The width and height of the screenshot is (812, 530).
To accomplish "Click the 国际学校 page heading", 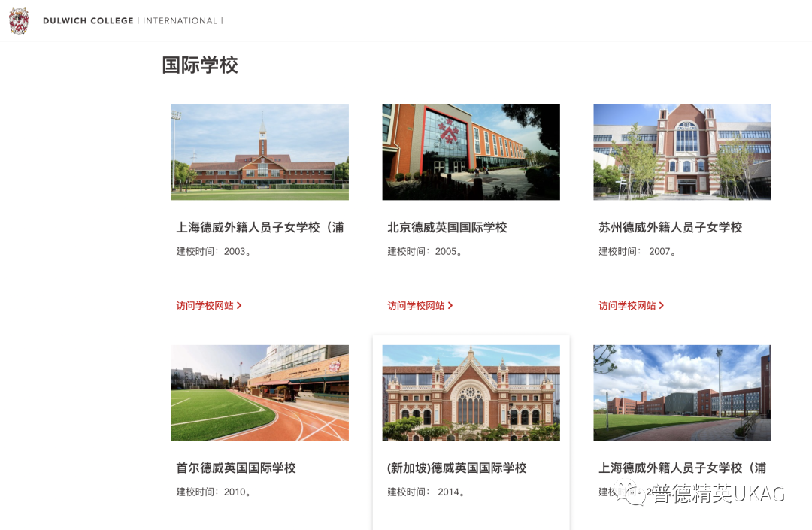I will (x=200, y=65).
